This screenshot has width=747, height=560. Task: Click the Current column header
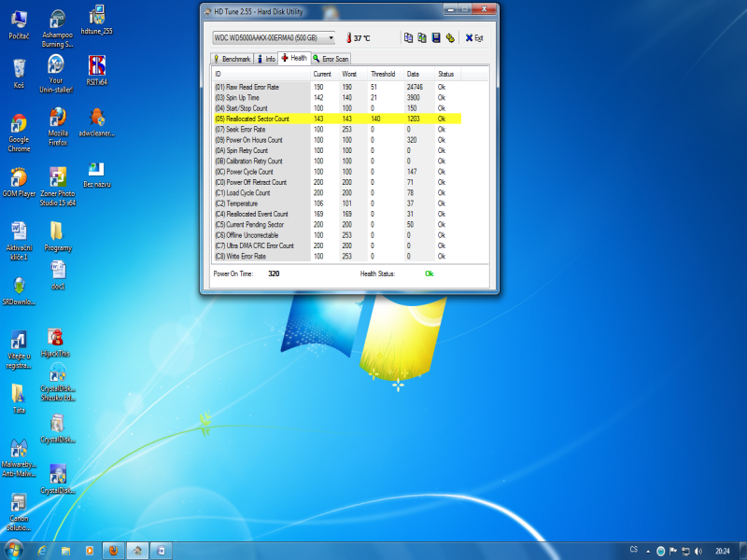coord(324,74)
